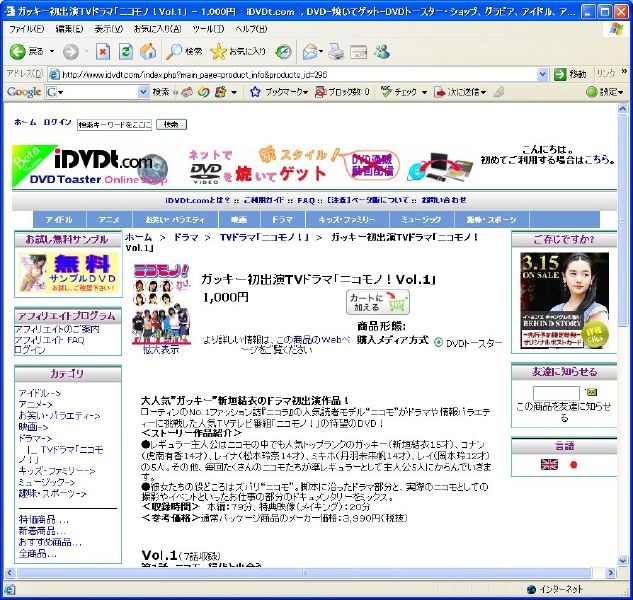Select the ドラマ category tab
633x600 pixels.
282,220
